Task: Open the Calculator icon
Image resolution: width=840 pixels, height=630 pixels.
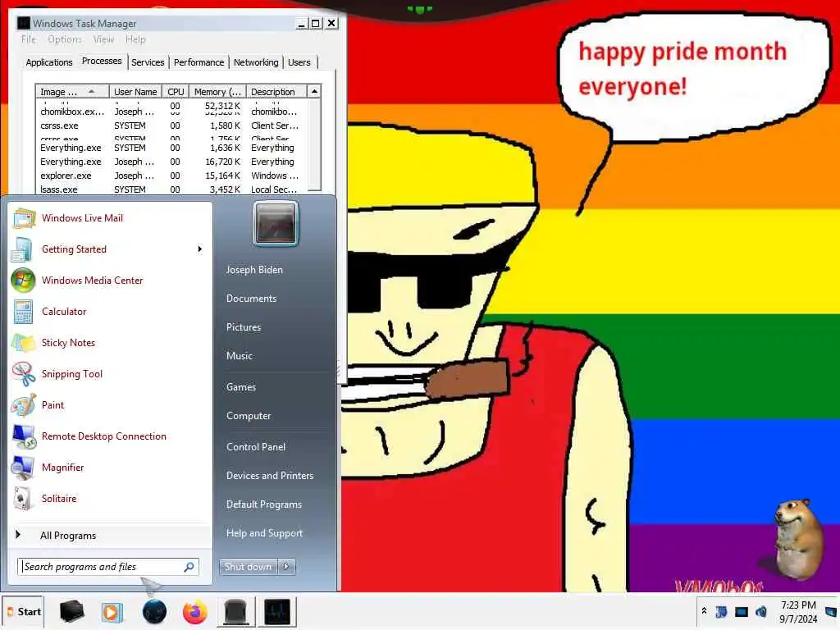Action: (x=24, y=311)
